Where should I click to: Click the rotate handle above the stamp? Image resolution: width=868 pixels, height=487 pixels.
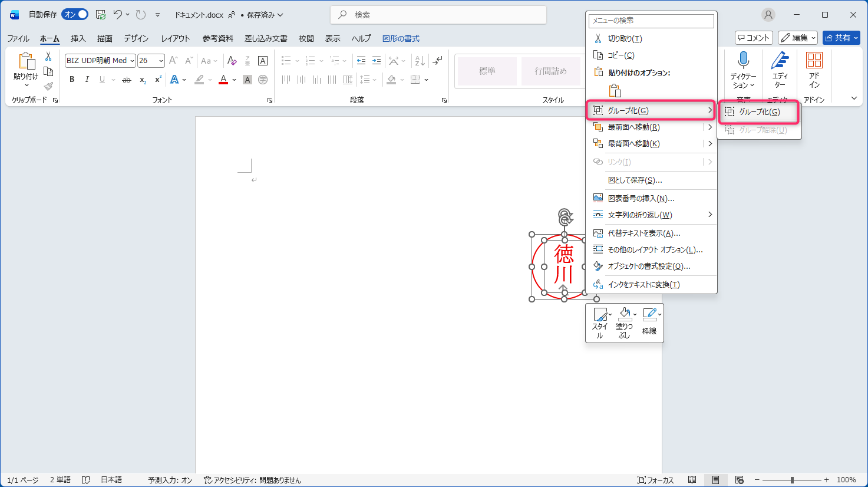coord(565,216)
